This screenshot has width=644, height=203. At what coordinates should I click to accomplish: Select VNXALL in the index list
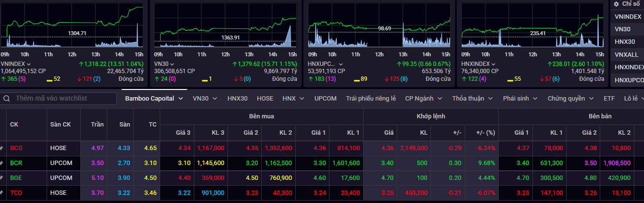coord(626,54)
